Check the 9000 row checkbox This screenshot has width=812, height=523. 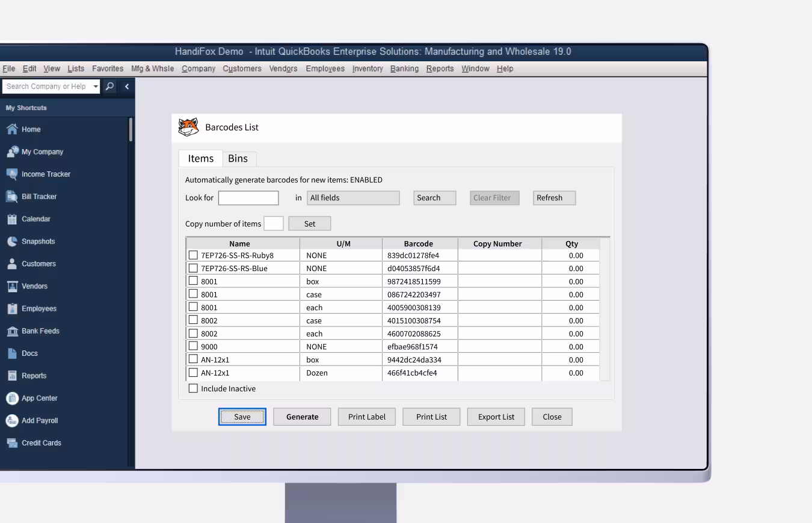point(193,346)
